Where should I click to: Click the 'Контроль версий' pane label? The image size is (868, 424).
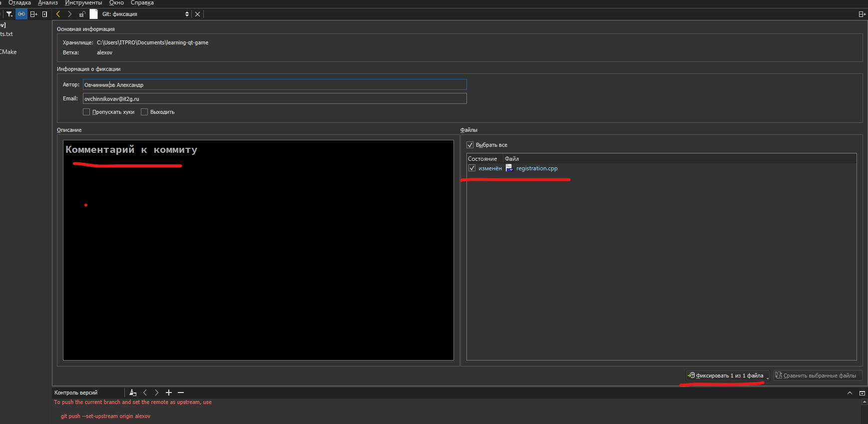pos(76,393)
